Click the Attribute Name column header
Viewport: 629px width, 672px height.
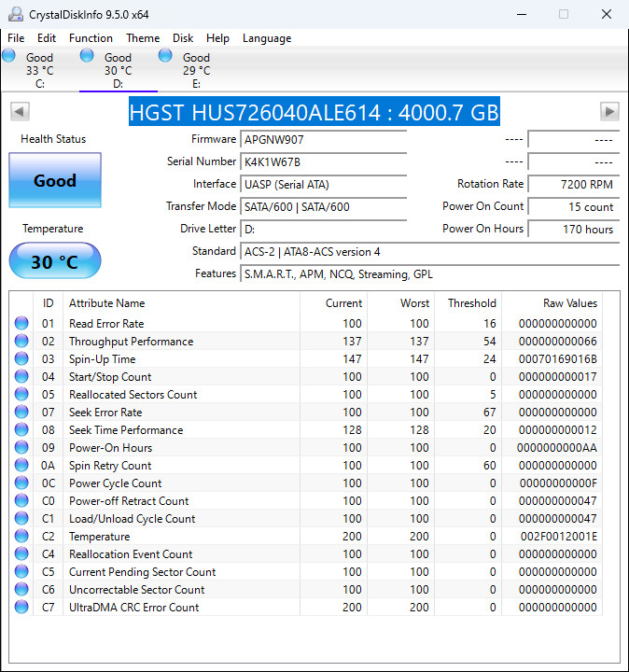click(x=181, y=303)
